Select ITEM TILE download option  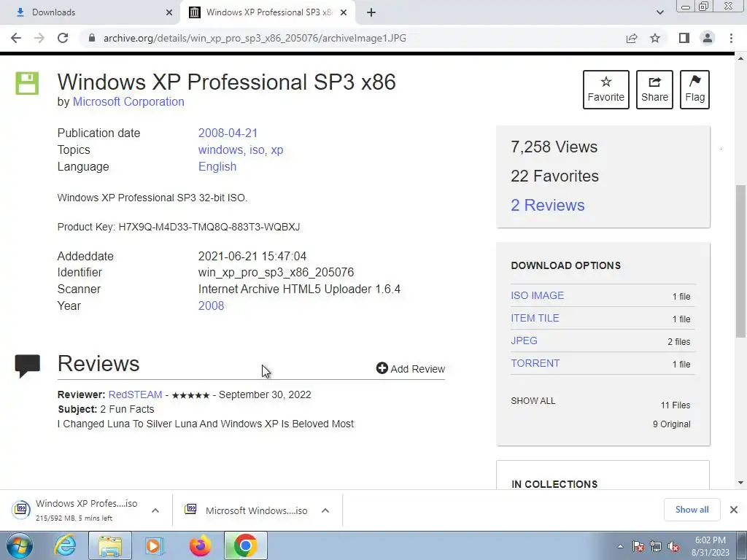(535, 318)
